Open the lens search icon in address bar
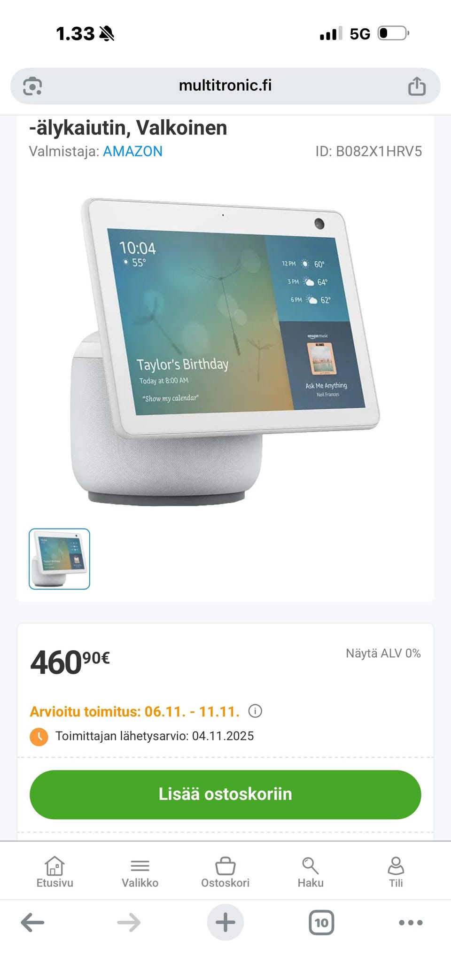Image resolution: width=451 pixels, height=980 pixels. point(32,86)
